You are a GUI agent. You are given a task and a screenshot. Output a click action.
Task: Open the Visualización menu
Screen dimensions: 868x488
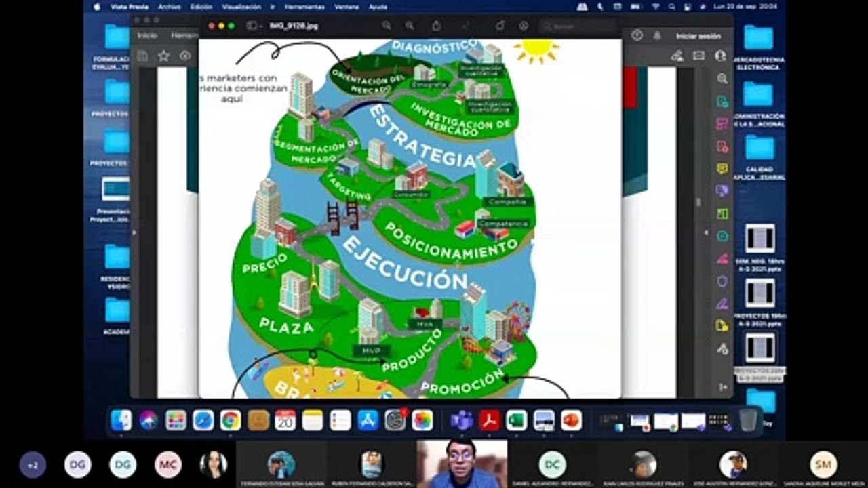tap(241, 7)
